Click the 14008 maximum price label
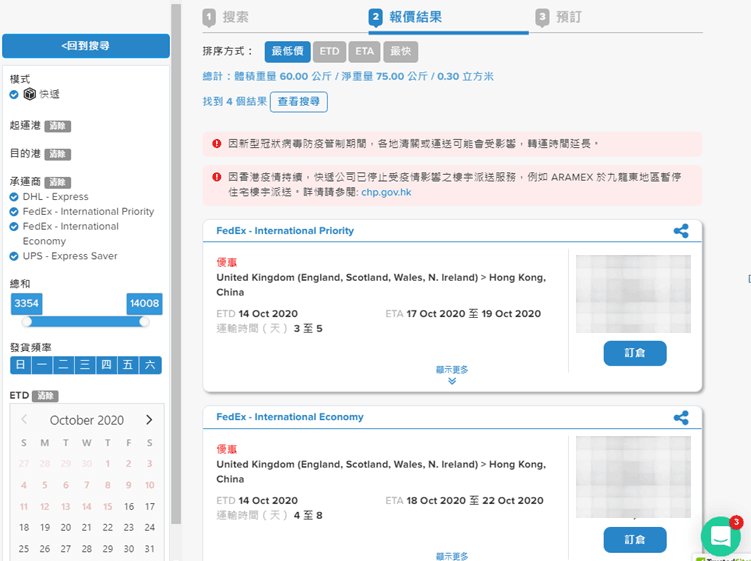This screenshot has height=561, width=751. (144, 304)
